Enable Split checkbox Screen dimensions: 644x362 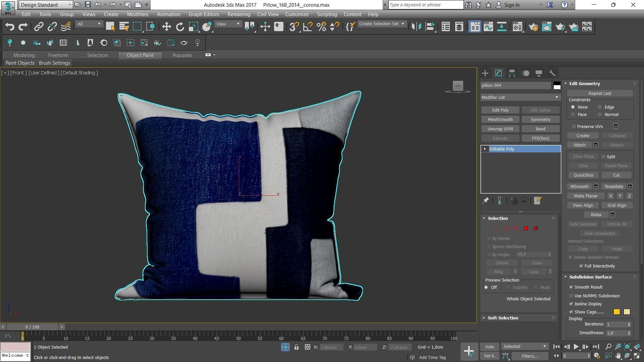pyautogui.click(x=603, y=157)
